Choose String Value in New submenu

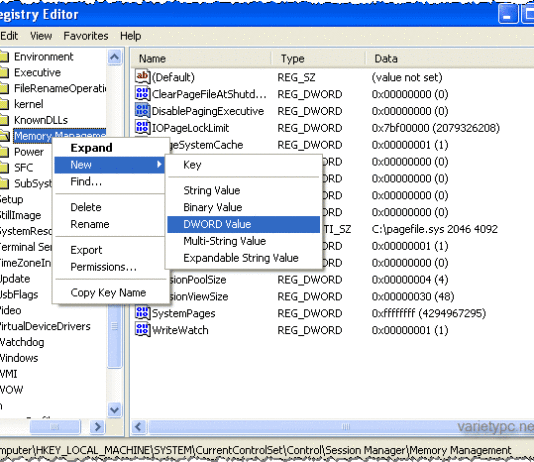click(x=244, y=190)
